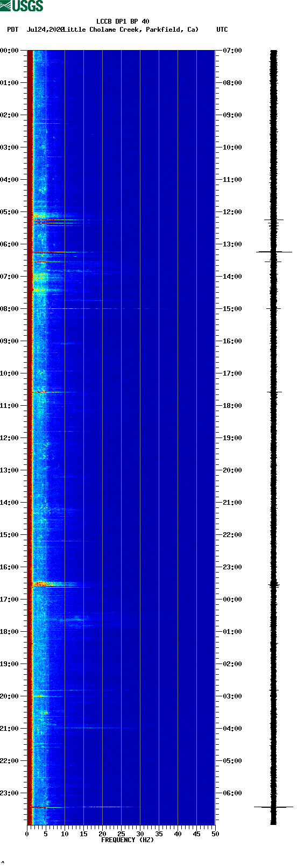Click the 15:00 label on UTC axis
297x868 pixels.
click(232, 309)
